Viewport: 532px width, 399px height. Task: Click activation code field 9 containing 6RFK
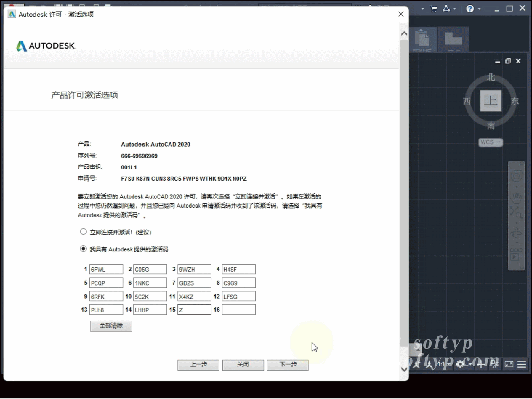106,296
